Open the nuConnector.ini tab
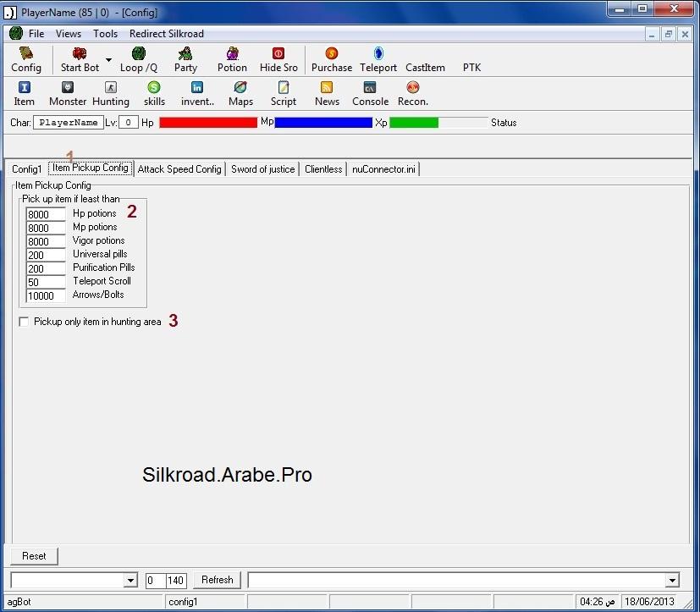 (x=383, y=169)
